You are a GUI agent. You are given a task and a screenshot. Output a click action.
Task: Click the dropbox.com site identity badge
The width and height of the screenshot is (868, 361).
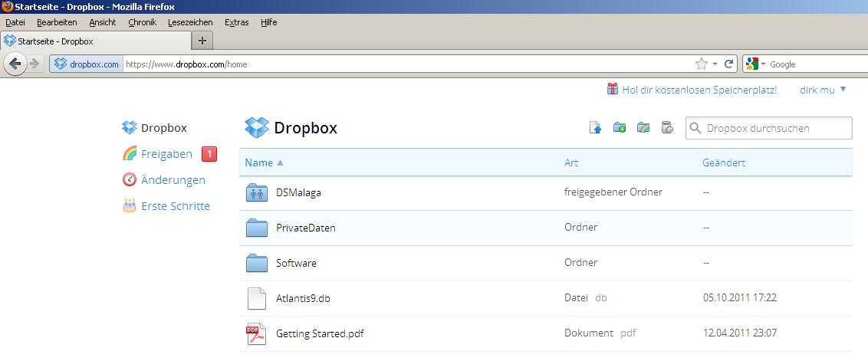[x=87, y=64]
